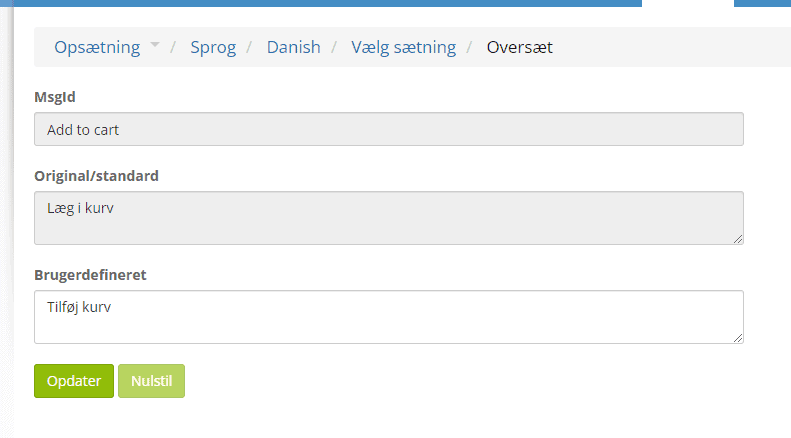Select the Oversæt breadcrumb item
791x438 pixels.
coord(520,47)
